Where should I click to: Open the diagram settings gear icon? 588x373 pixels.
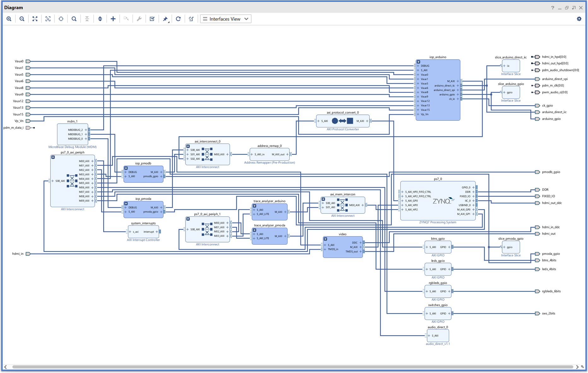pyautogui.click(x=579, y=19)
